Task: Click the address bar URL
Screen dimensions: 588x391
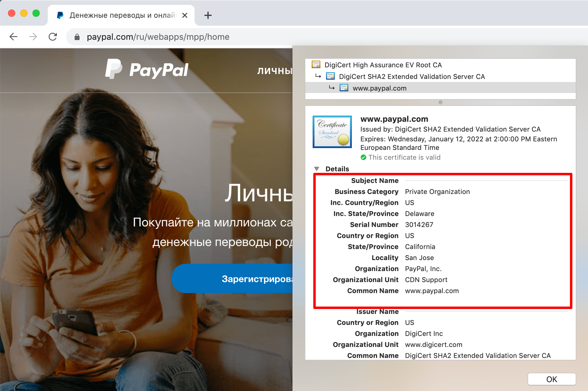Action: 158,37
